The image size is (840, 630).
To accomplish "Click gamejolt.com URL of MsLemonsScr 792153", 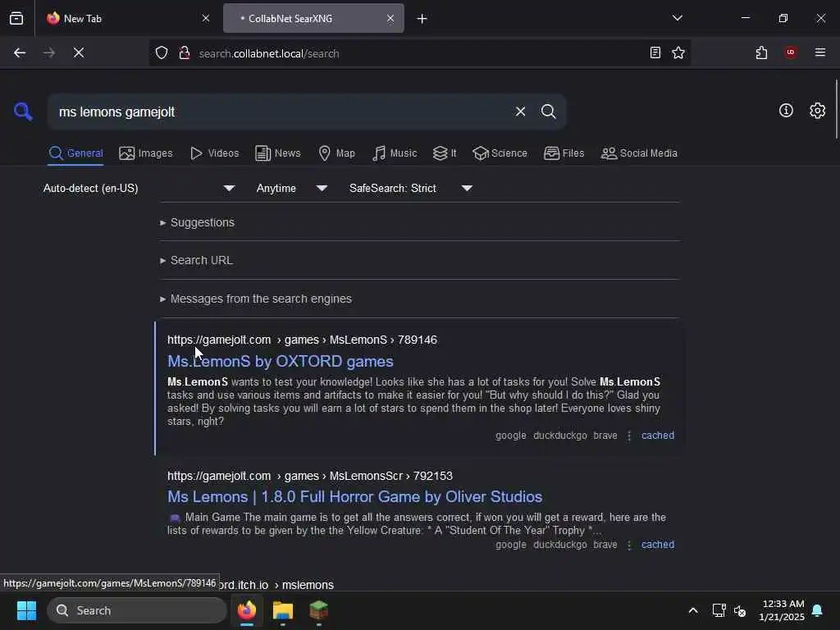I will [309, 477].
